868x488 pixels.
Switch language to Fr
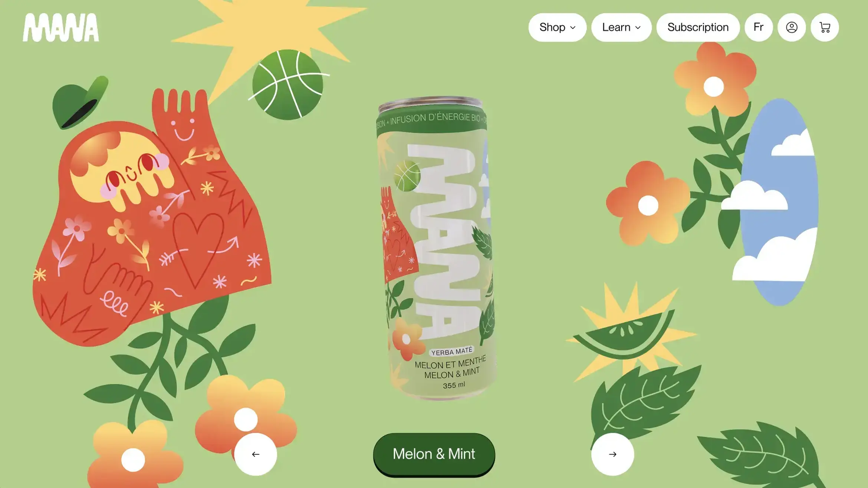tap(759, 27)
